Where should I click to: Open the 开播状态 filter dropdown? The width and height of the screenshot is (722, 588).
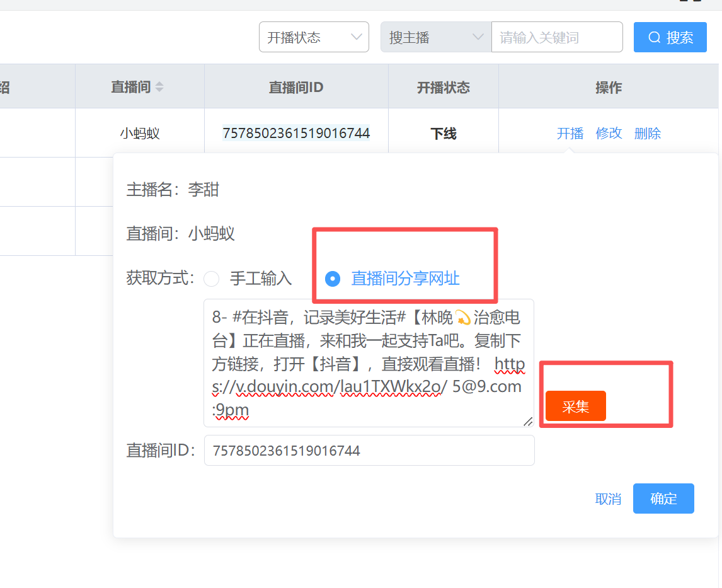(313, 38)
